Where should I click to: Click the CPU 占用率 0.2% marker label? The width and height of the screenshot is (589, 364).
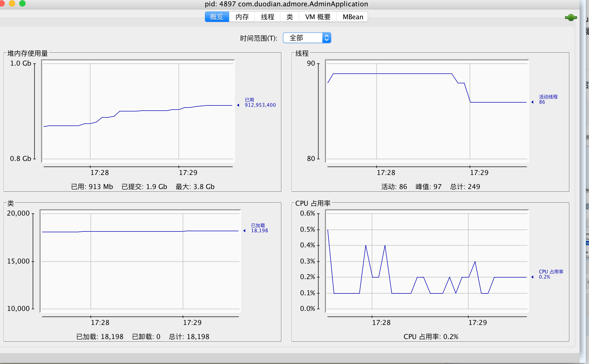(551, 274)
